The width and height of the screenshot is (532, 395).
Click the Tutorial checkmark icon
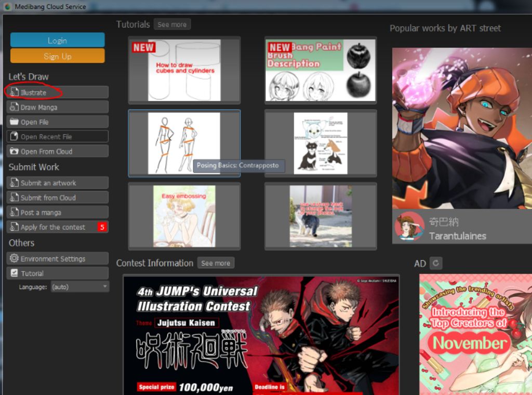pyautogui.click(x=14, y=273)
